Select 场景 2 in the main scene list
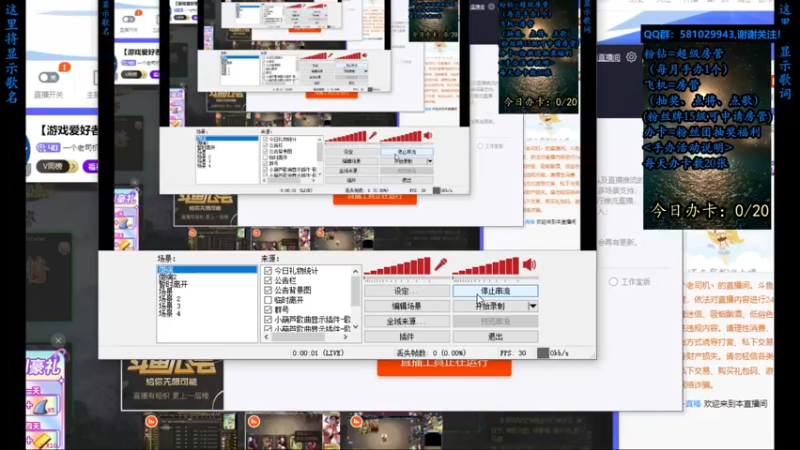Image resolution: width=800 pixels, height=450 pixels. tap(169, 299)
